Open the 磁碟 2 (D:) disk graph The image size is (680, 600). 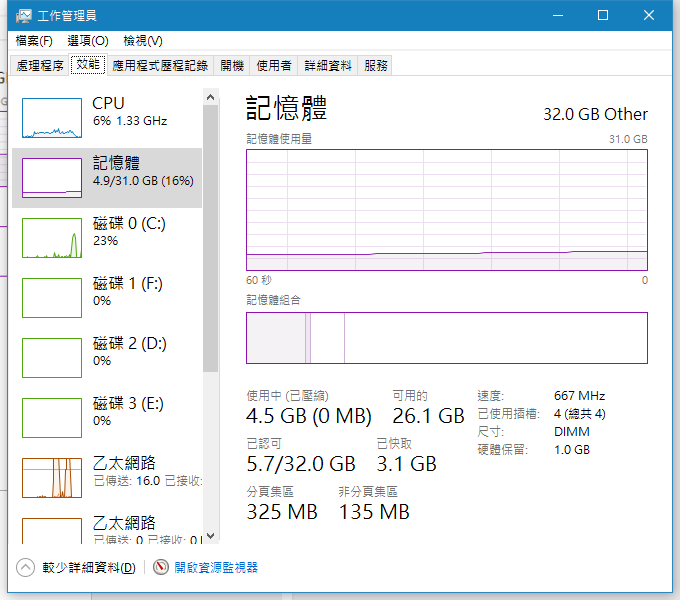pos(52,358)
